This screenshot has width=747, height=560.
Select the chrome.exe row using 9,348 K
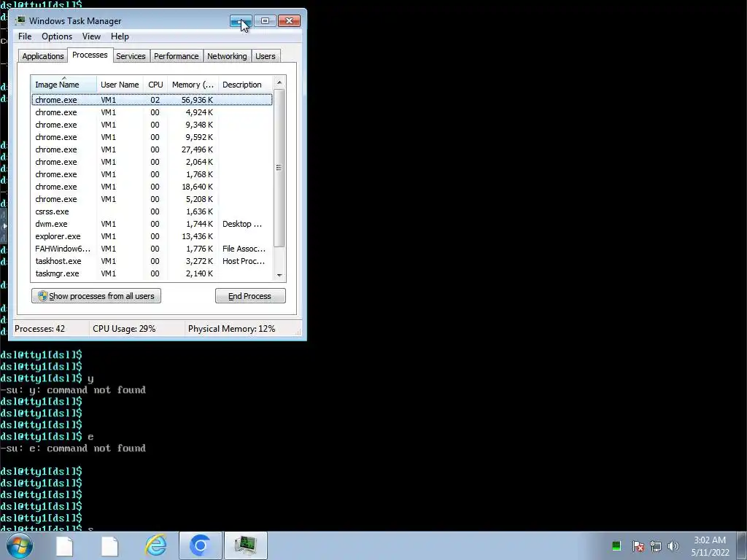coord(152,125)
